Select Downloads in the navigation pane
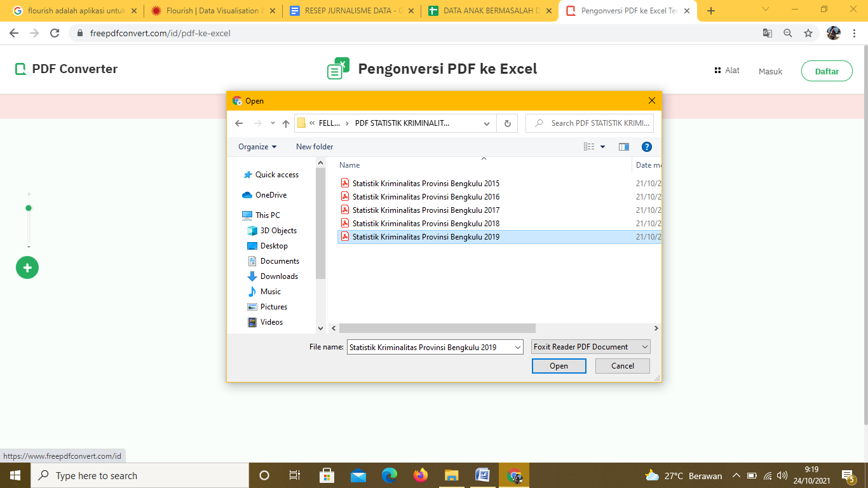 point(279,276)
